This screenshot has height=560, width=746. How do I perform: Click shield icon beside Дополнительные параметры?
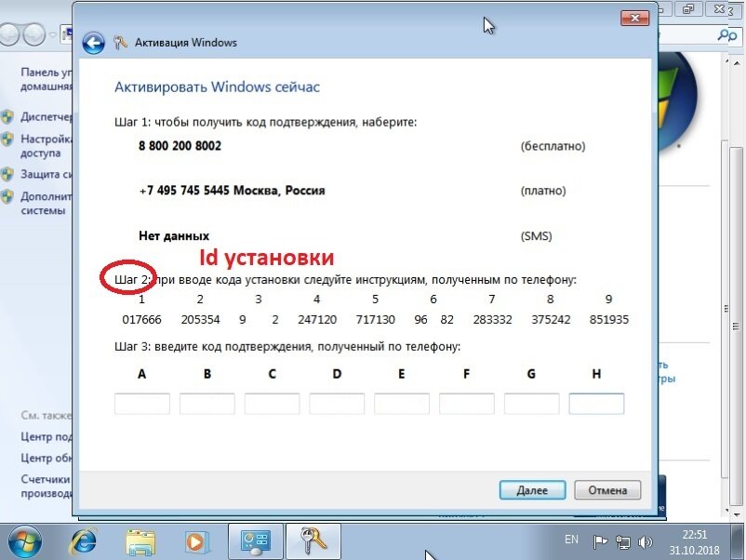point(7,196)
